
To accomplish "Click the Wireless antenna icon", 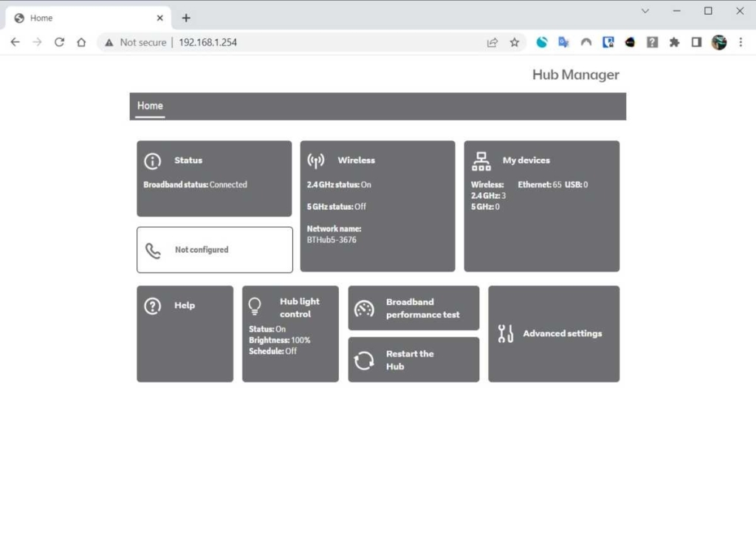I will coord(316,160).
